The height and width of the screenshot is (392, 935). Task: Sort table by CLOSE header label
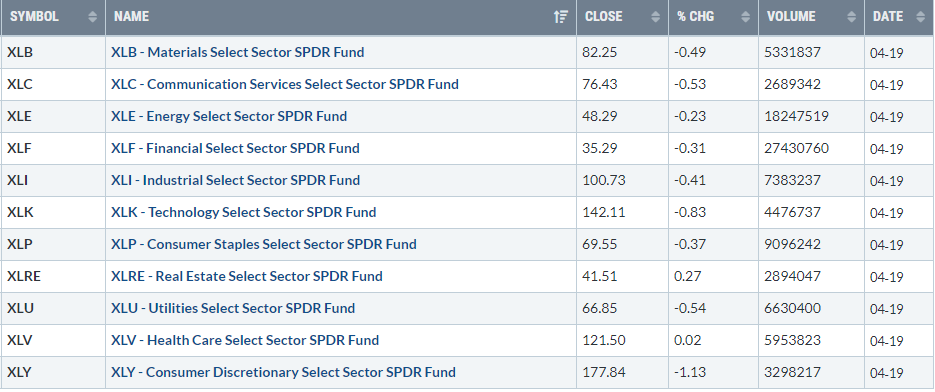603,17
